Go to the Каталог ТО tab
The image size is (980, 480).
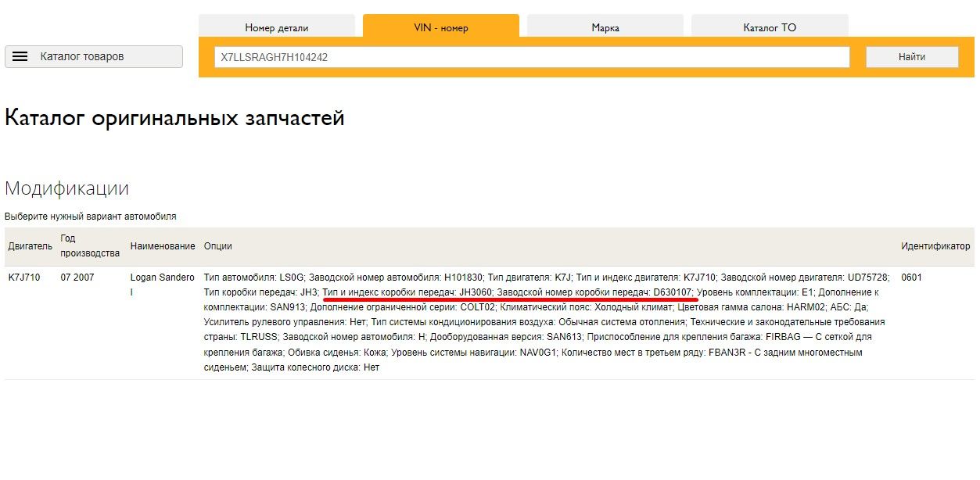point(770,27)
